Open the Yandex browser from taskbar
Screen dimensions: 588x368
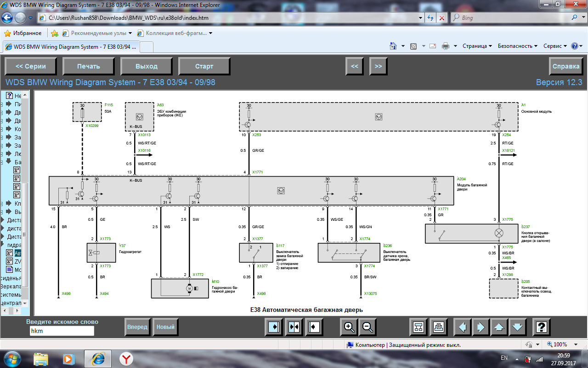(126, 359)
